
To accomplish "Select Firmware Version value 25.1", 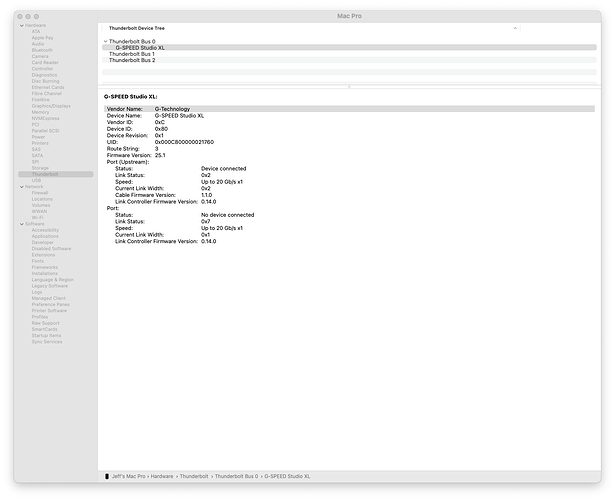I will pyautogui.click(x=160, y=155).
